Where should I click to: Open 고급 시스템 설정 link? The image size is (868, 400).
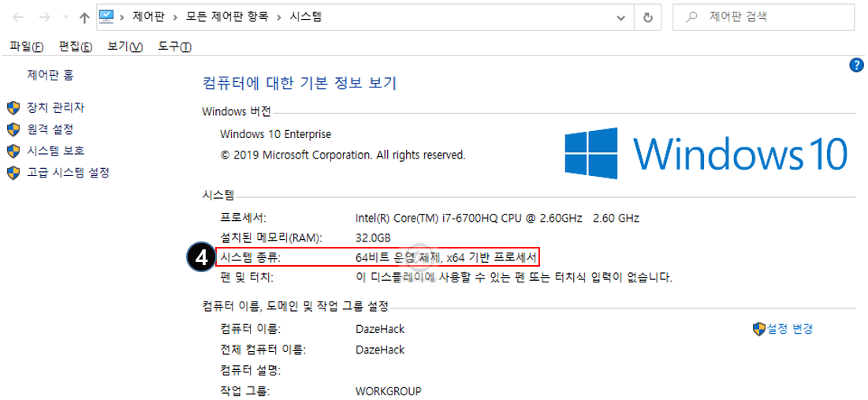coord(68,172)
